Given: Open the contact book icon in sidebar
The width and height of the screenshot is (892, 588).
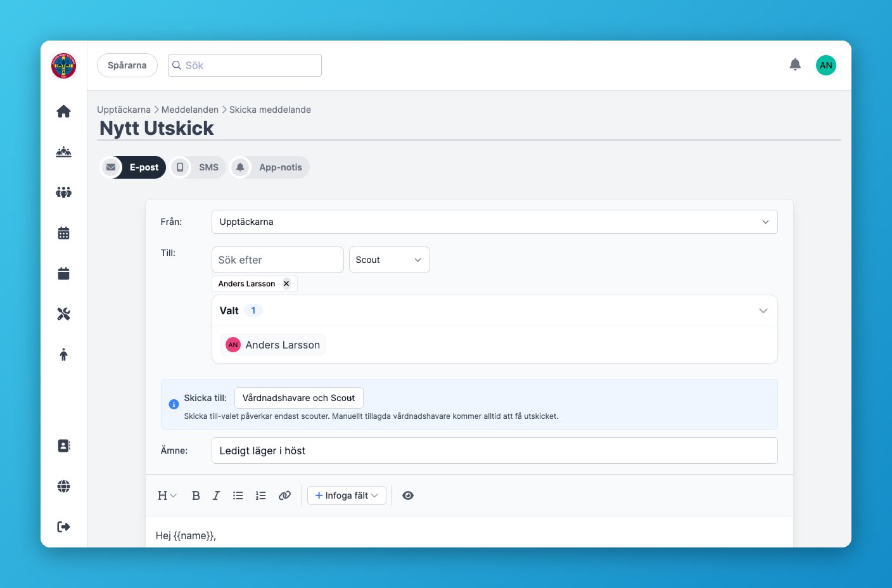Looking at the screenshot, I should [x=63, y=446].
